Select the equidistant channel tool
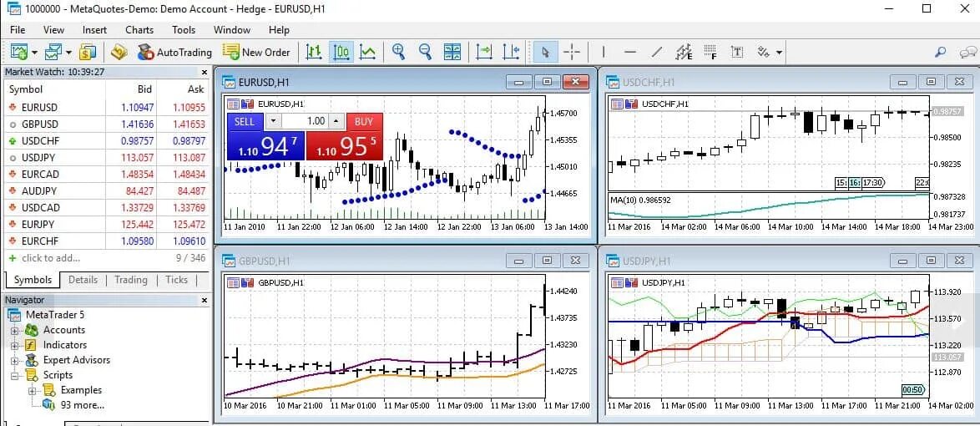The height and width of the screenshot is (426, 980). [x=684, y=52]
